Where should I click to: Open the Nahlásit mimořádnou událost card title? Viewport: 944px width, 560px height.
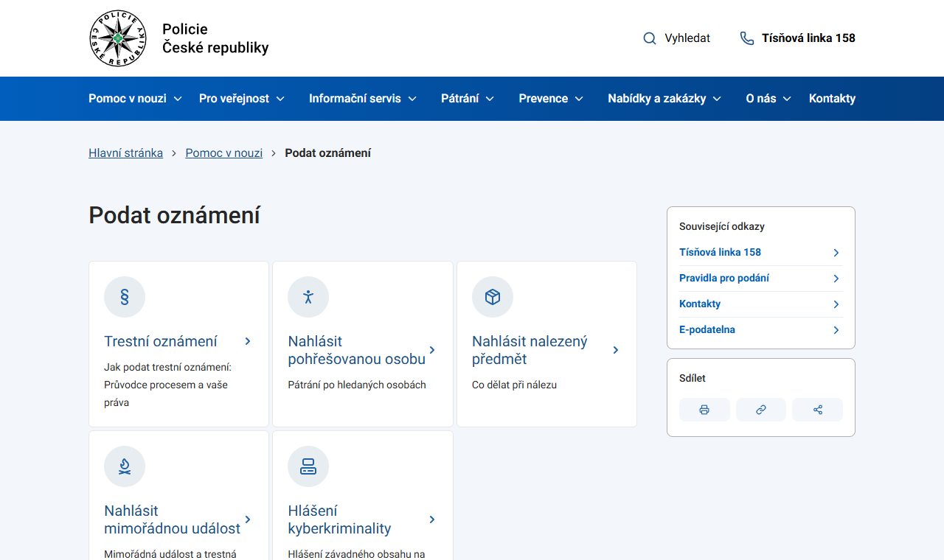click(173, 519)
